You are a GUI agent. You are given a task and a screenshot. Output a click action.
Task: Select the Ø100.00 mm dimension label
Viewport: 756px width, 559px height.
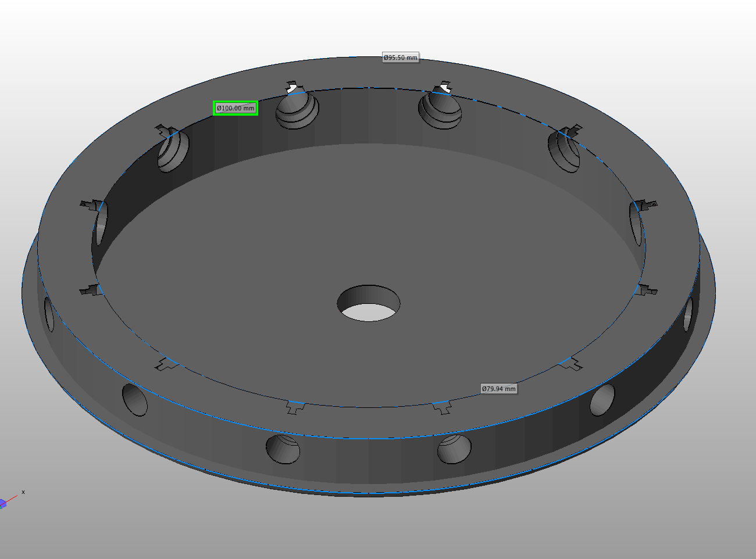[x=236, y=108]
